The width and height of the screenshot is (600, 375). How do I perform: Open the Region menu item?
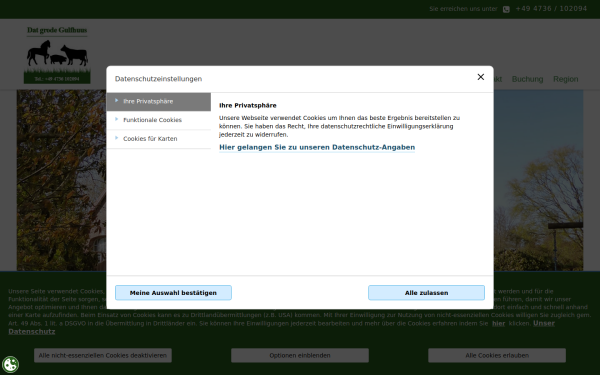(566, 79)
